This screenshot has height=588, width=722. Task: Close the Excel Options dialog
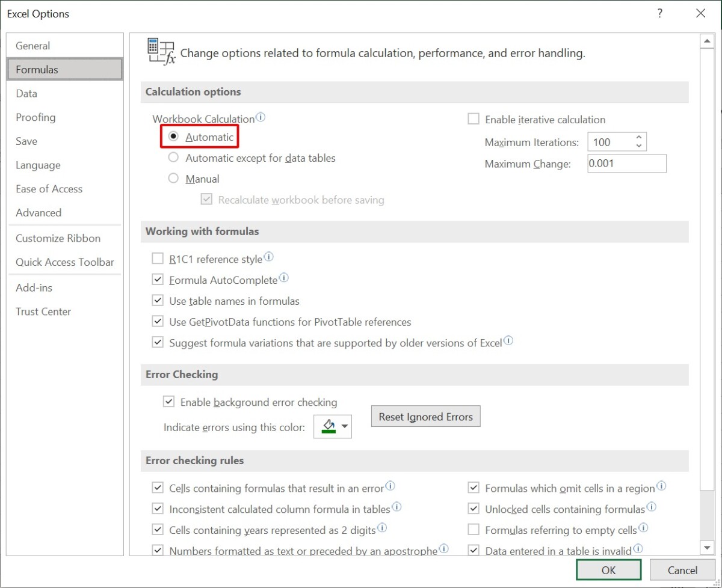tap(700, 13)
